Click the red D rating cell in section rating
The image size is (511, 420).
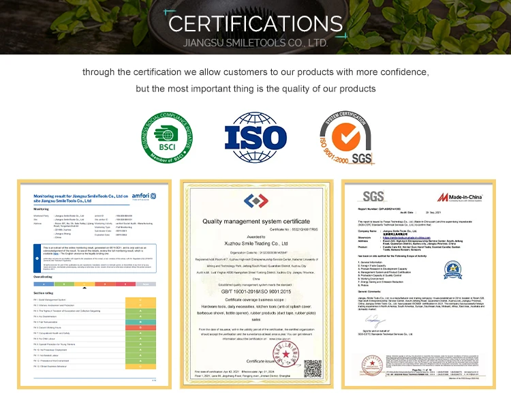point(141,327)
